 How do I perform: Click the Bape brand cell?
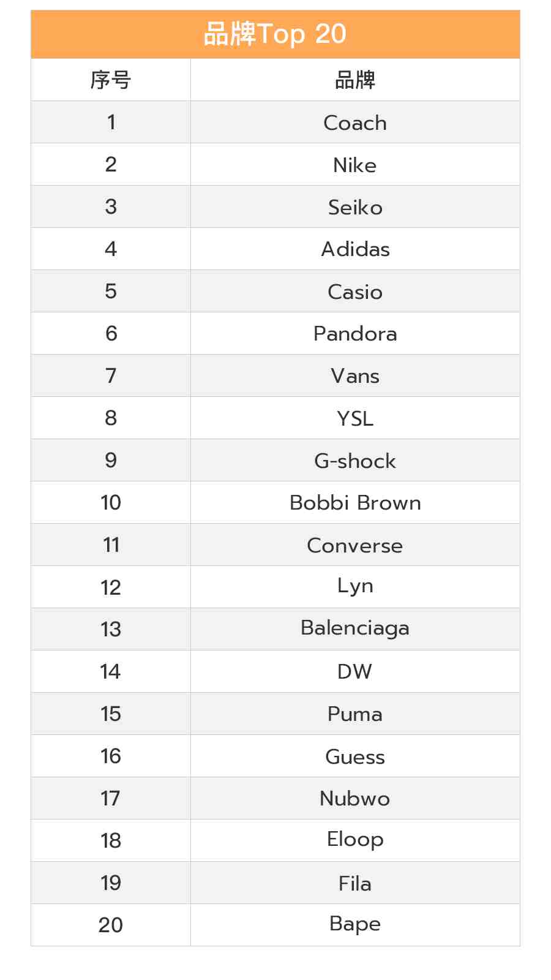(355, 925)
